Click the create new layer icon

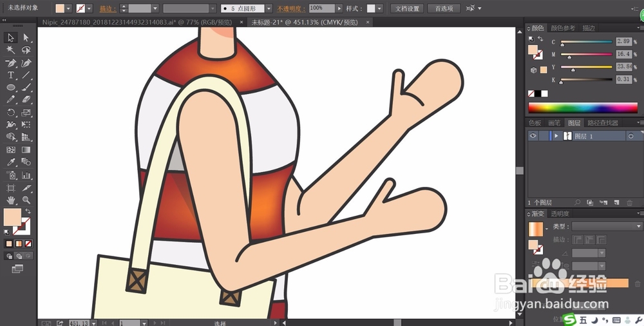[616, 203]
